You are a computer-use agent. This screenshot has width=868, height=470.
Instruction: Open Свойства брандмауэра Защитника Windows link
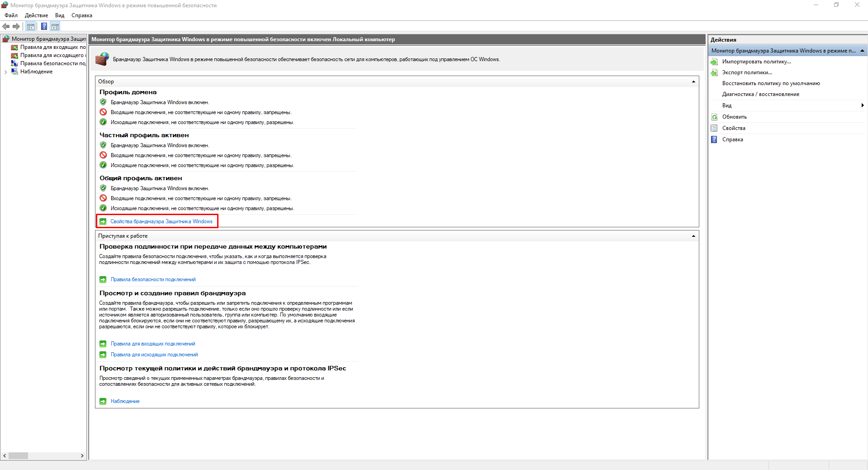[161, 221]
